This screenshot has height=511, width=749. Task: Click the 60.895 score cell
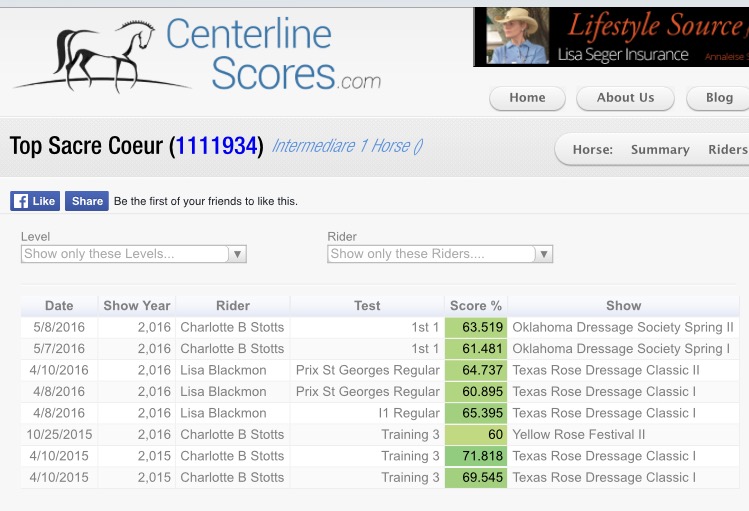pyautogui.click(x=476, y=392)
